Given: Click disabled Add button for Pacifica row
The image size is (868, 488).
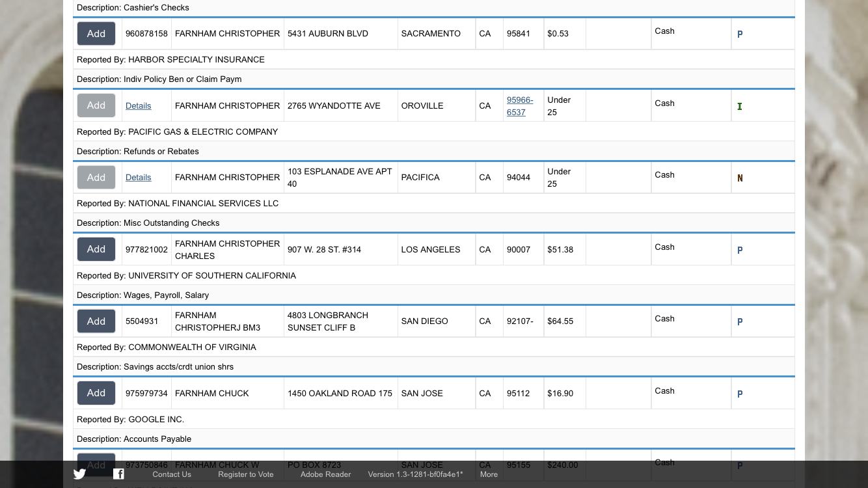Looking at the screenshot, I should 96,177.
